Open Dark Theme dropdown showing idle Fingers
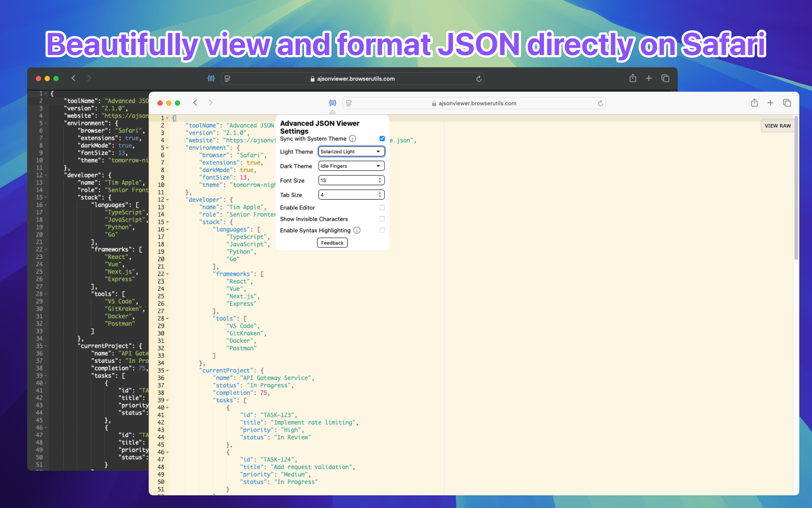This screenshot has height=508, width=812. point(351,166)
